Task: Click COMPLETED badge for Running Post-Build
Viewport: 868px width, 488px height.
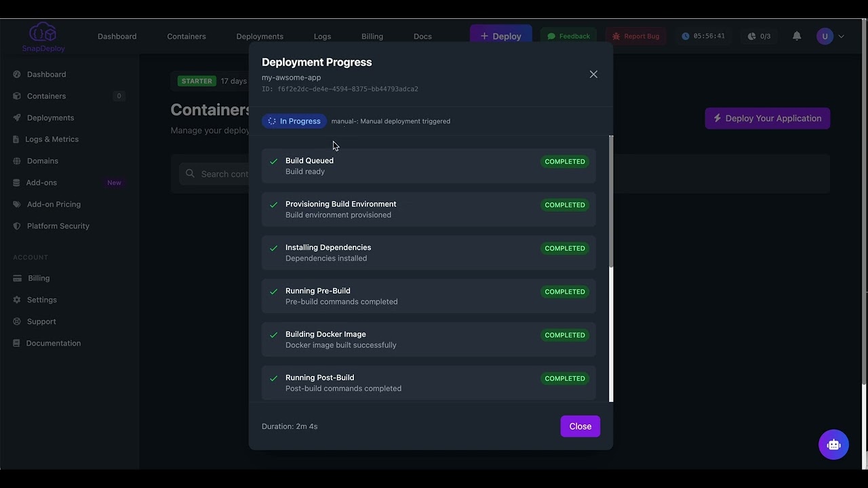Action: [565, 378]
